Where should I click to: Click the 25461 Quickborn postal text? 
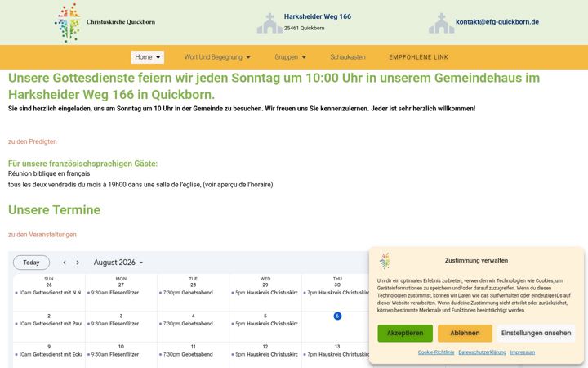click(x=304, y=28)
